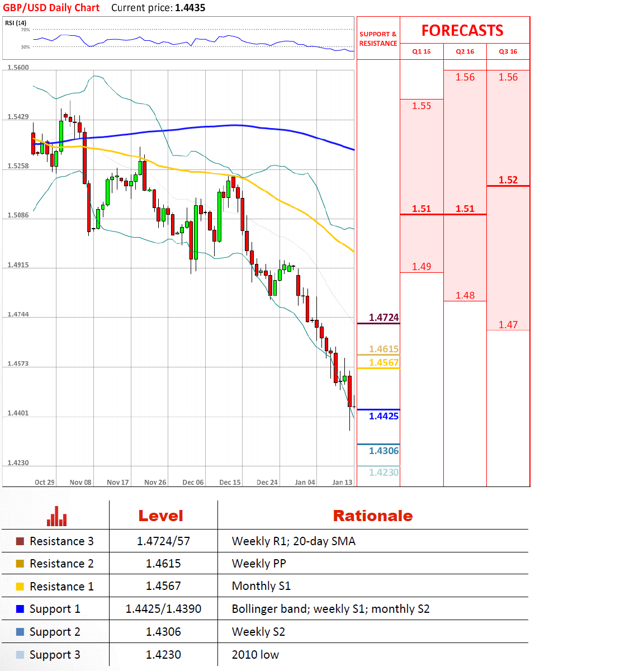
Task: Click the Resistance 1 row label
Action: coord(61,587)
